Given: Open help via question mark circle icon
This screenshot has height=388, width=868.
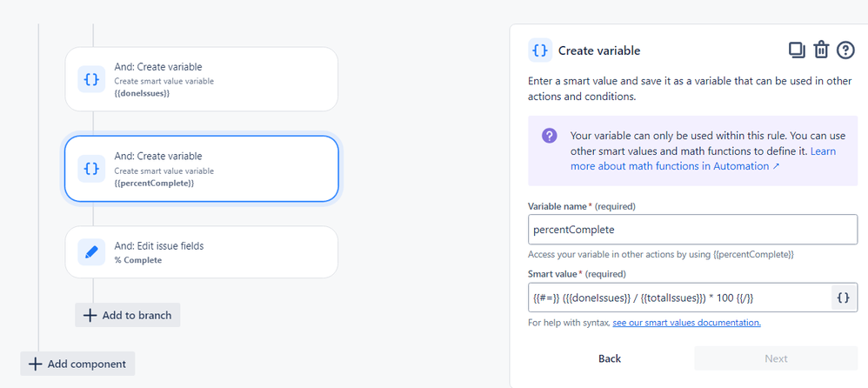Looking at the screenshot, I should (845, 50).
